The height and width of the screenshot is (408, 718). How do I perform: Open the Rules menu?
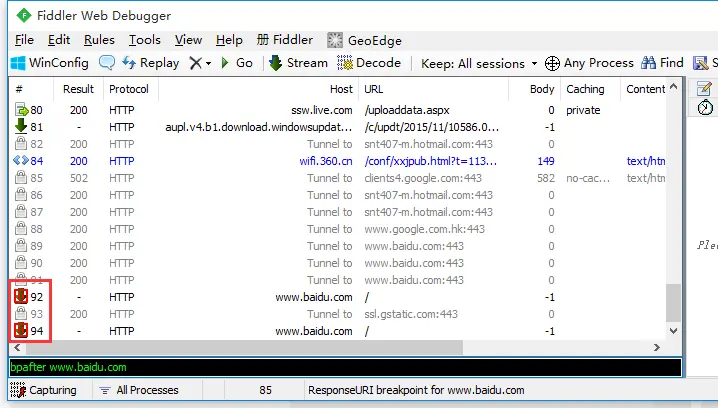[x=99, y=40]
